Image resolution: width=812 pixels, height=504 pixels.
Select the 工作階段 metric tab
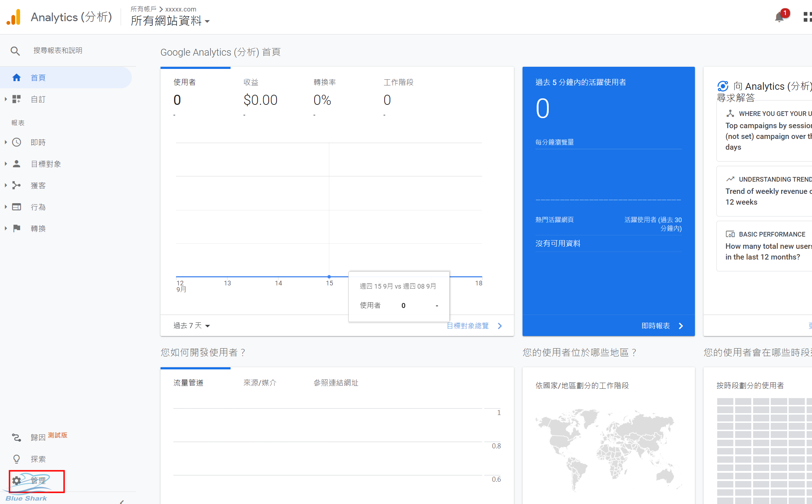point(405,93)
